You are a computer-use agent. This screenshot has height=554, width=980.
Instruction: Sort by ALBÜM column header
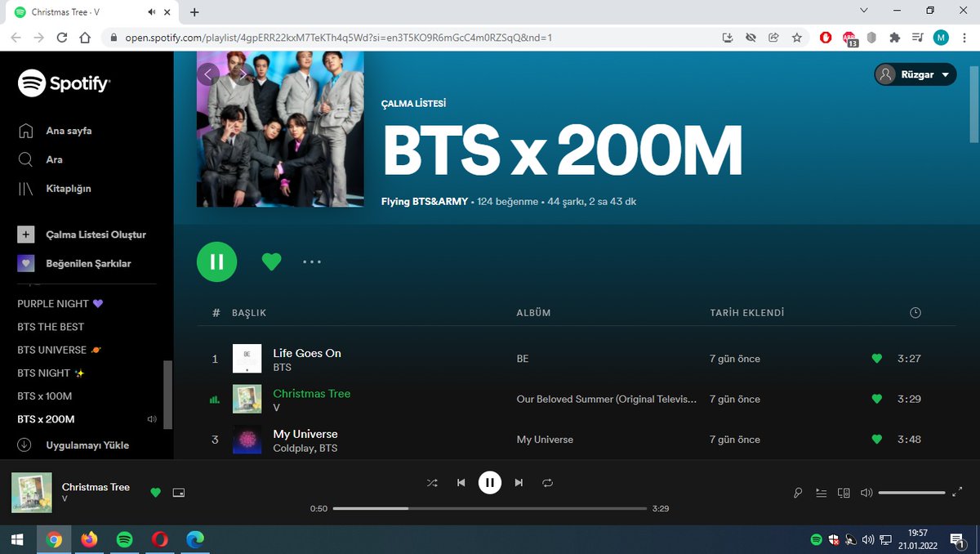pos(534,313)
